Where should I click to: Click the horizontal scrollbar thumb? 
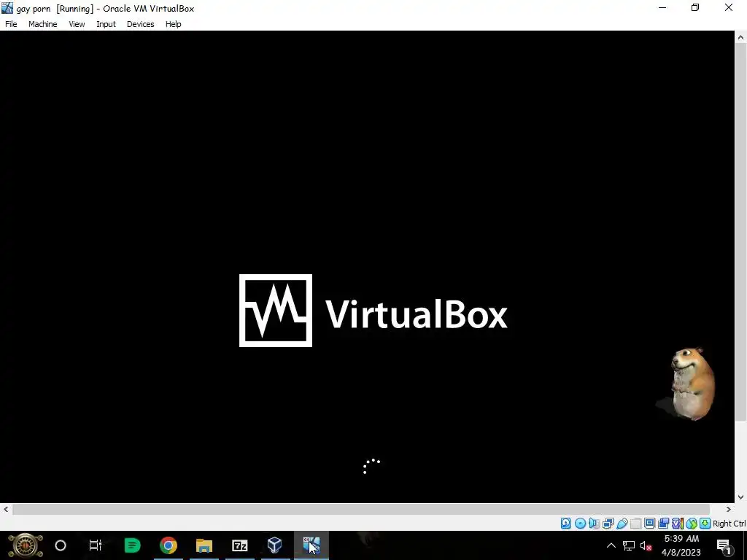pos(361,509)
